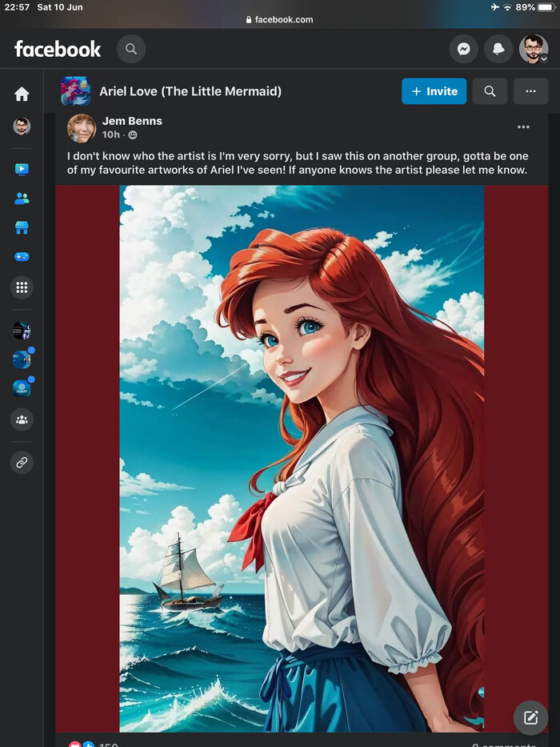Open the all-apps grid menu
The width and height of the screenshot is (560, 747).
pos(22,287)
